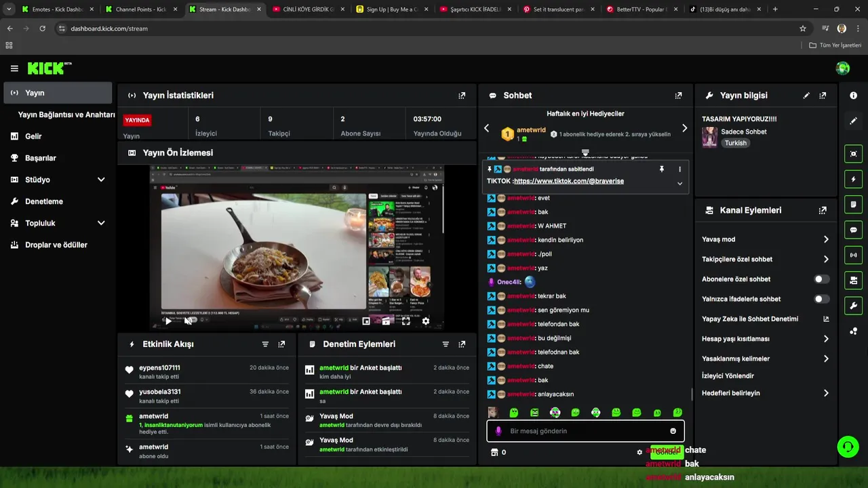Bookmark this page with star icon
Image resolution: width=868 pixels, height=488 pixels.
click(803, 28)
